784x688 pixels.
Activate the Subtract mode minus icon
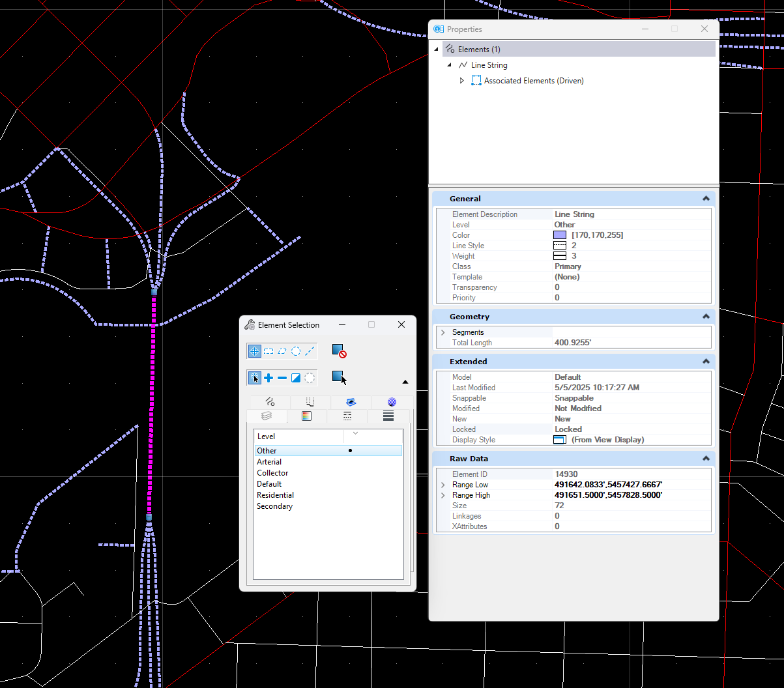pyautogui.click(x=282, y=378)
